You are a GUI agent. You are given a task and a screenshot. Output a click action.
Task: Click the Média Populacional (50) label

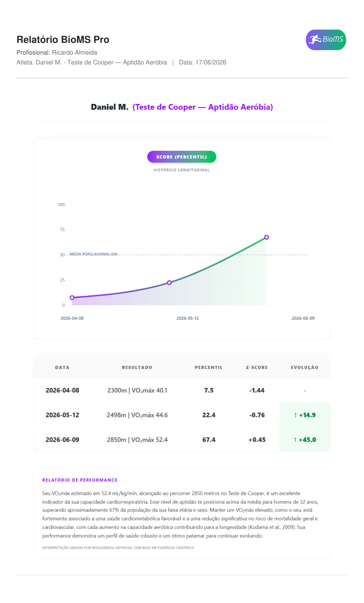point(93,254)
